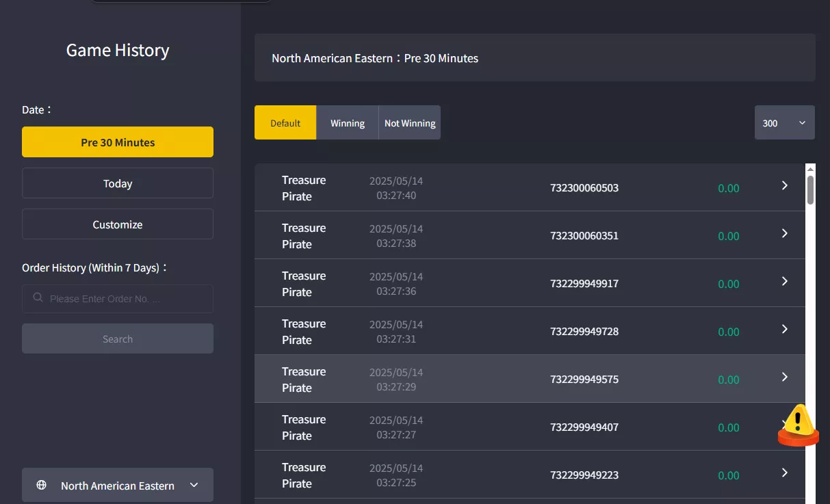Open details arrow for order 732299949917
This screenshot has width=830, height=504.
coord(785,281)
